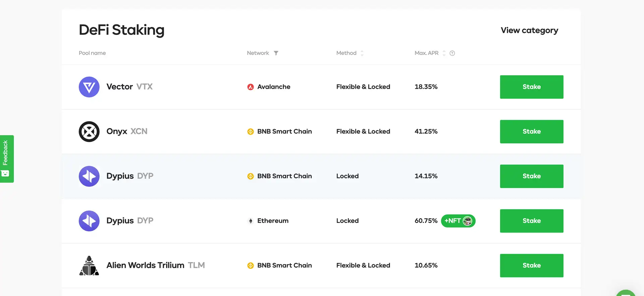Click the Dypius logo in Ethereum row
Image resolution: width=644 pixels, height=296 pixels.
point(89,221)
